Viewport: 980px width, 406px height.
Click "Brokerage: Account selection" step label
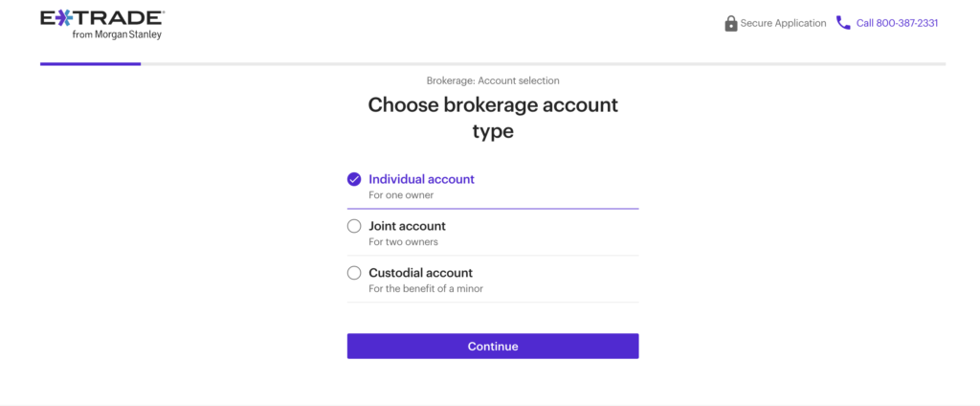click(493, 80)
